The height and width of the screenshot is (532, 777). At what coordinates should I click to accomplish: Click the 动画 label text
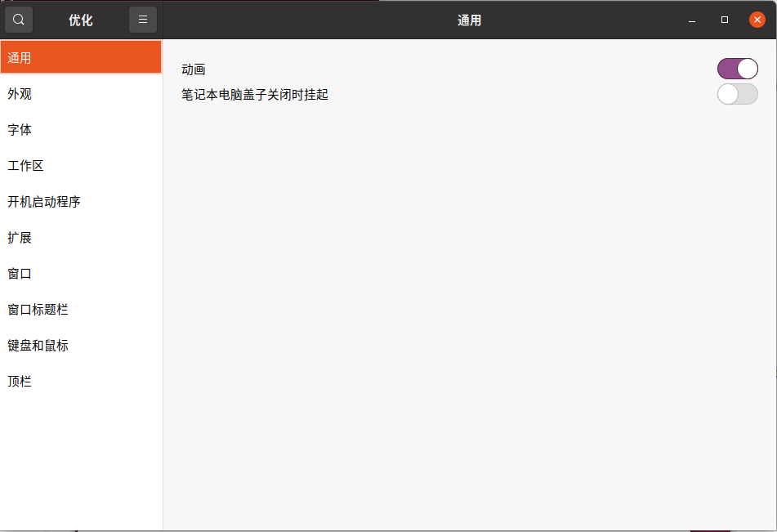(194, 69)
